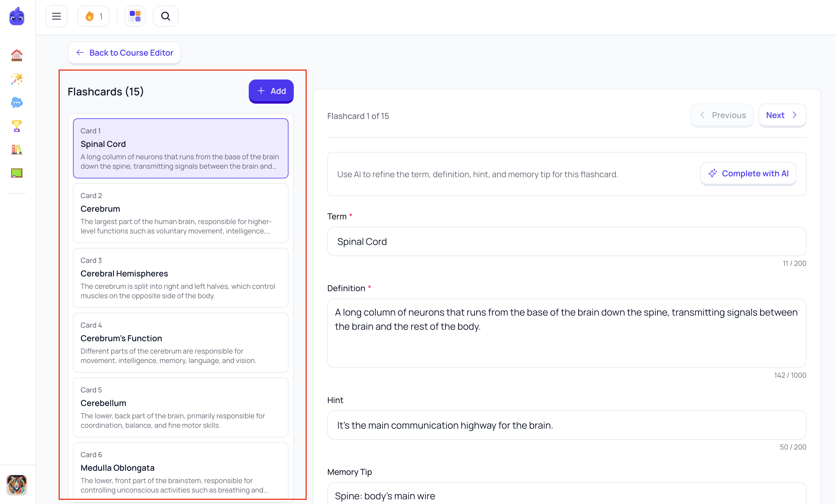Click Complete with AI
Image resolution: width=836 pixels, height=504 pixels.
(x=749, y=173)
